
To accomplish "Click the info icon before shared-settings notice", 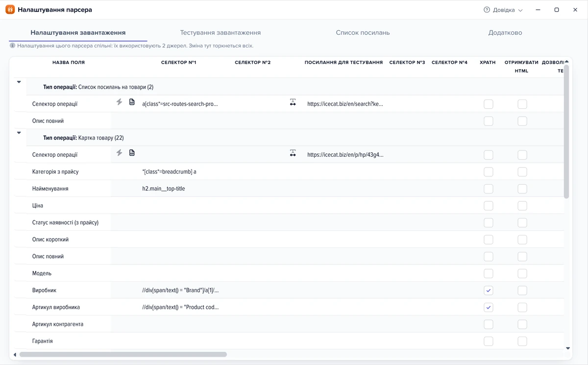I will click(13, 46).
